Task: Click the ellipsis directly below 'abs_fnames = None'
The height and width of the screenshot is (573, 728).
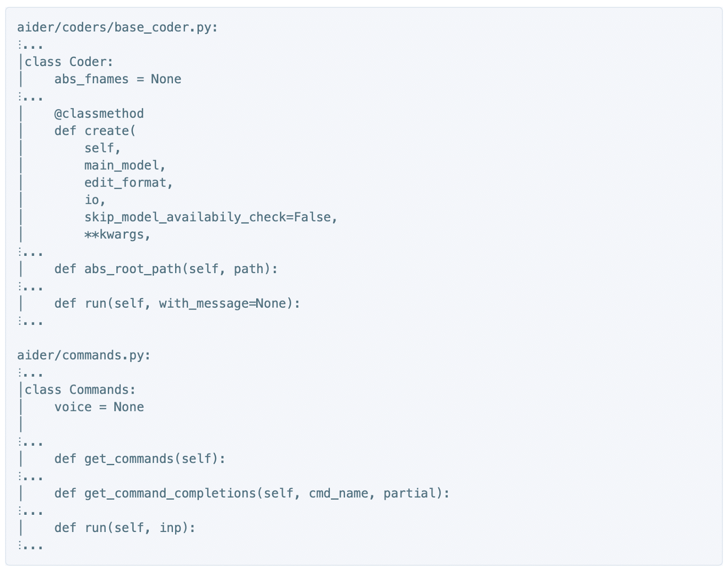Action: [31, 97]
